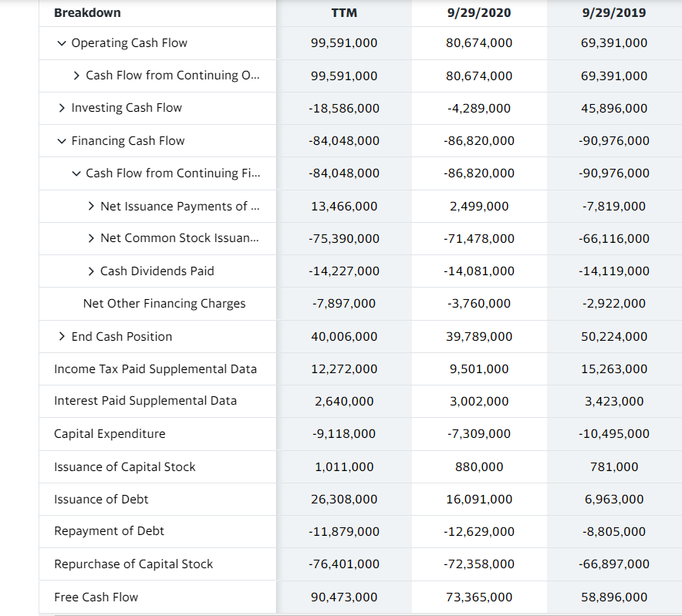Collapse the Financing Cash Flow section

click(x=60, y=141)
